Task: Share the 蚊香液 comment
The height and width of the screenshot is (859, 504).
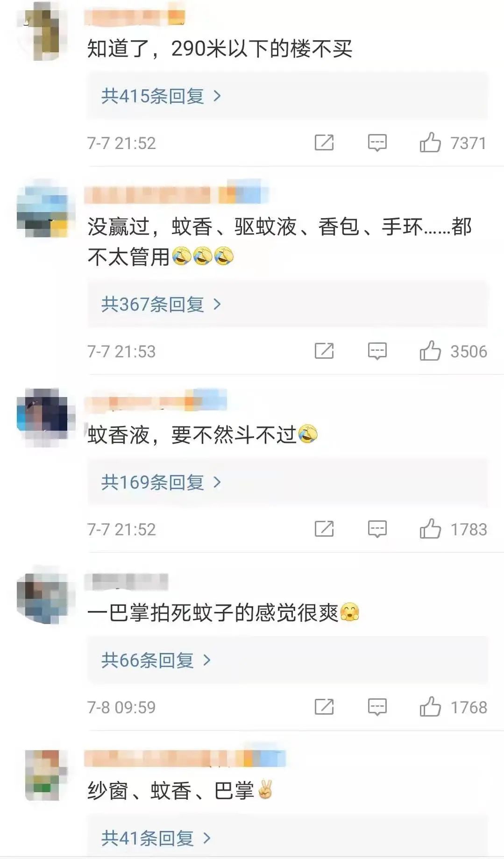Action: click(x=324, y=529)
